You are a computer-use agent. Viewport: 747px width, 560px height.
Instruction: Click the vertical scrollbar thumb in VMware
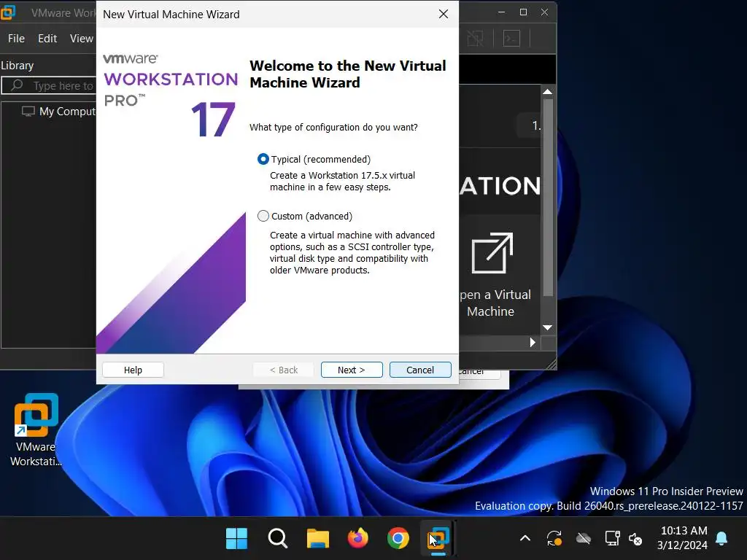548,198
